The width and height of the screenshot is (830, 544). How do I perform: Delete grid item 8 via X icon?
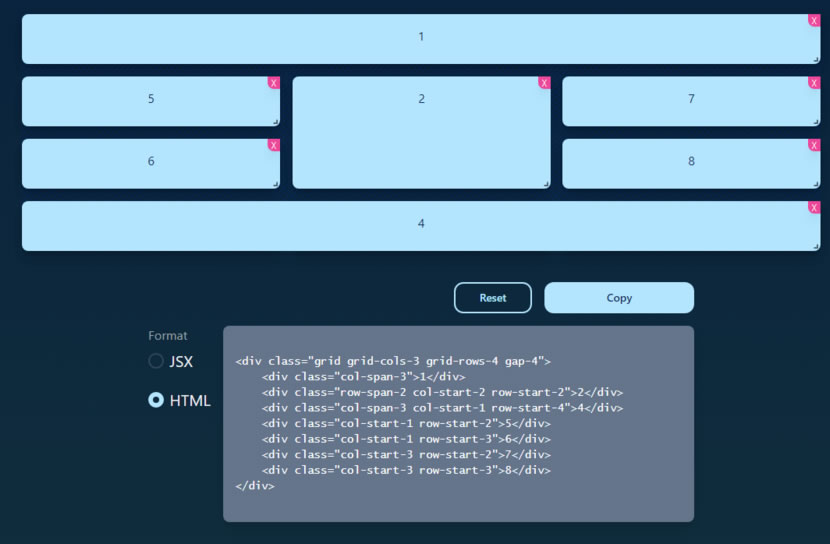click(x=814, y=145)
